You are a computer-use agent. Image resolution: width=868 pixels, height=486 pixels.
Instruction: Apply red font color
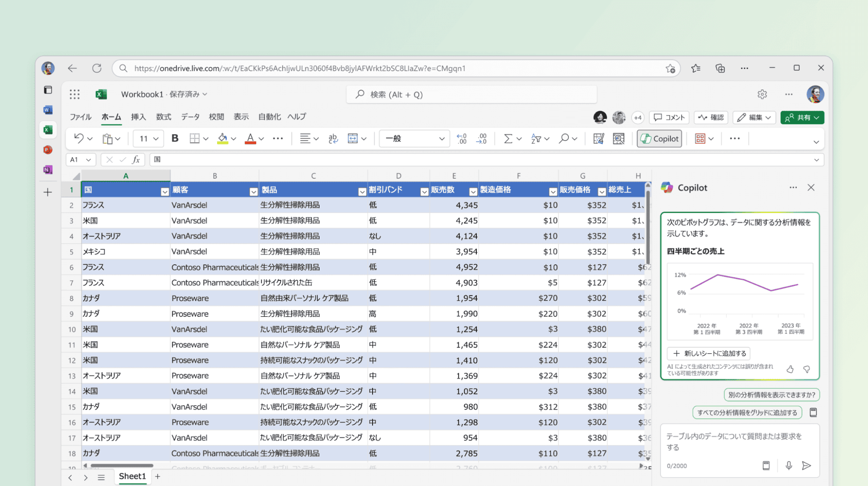click(250, 138)
